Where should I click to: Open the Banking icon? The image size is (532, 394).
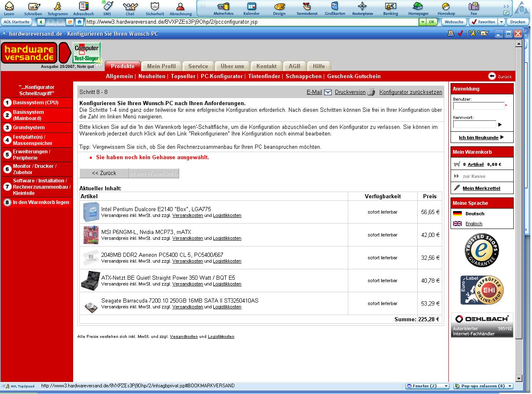click(x=390, y=6)
